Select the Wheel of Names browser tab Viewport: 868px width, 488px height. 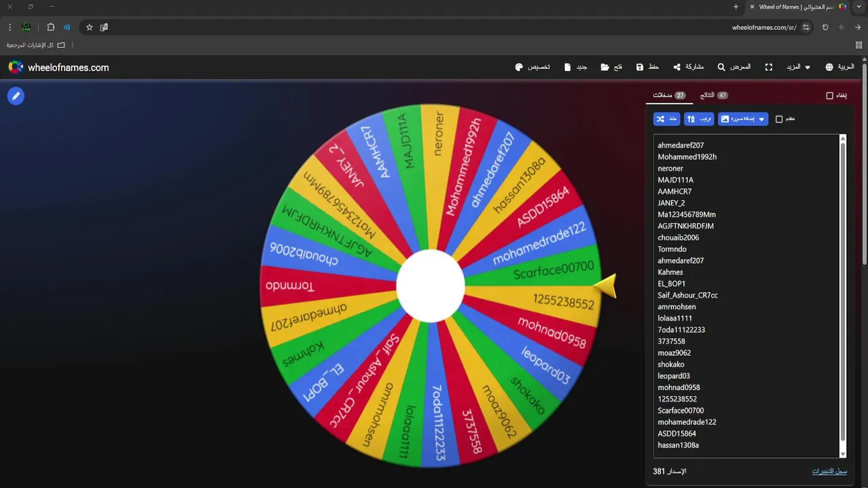click(x=798, y=7)
